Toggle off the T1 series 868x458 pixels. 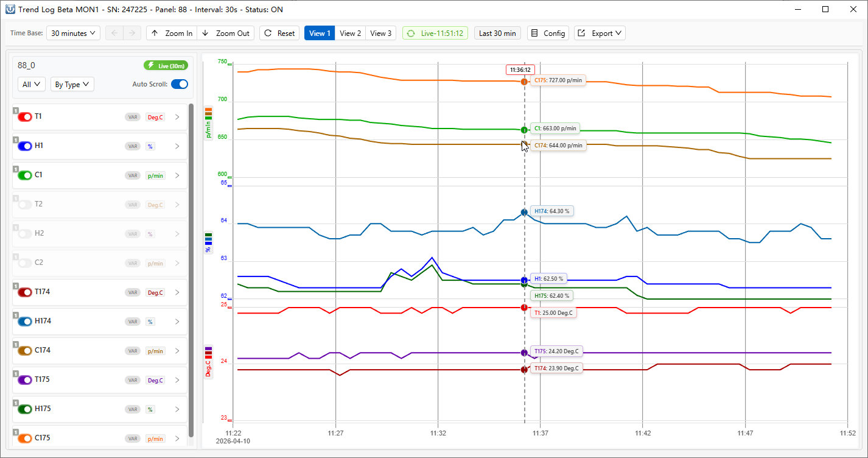(25, 117)
